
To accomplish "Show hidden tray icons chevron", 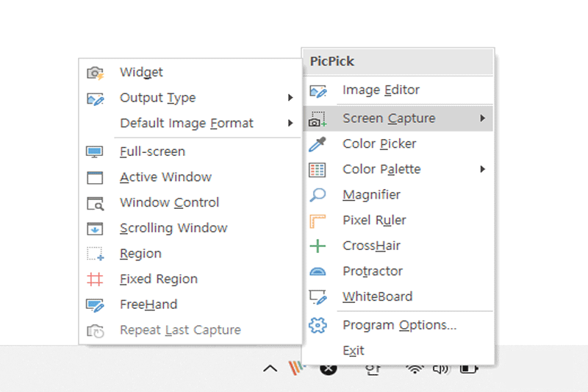I will [x=270, y=368].
